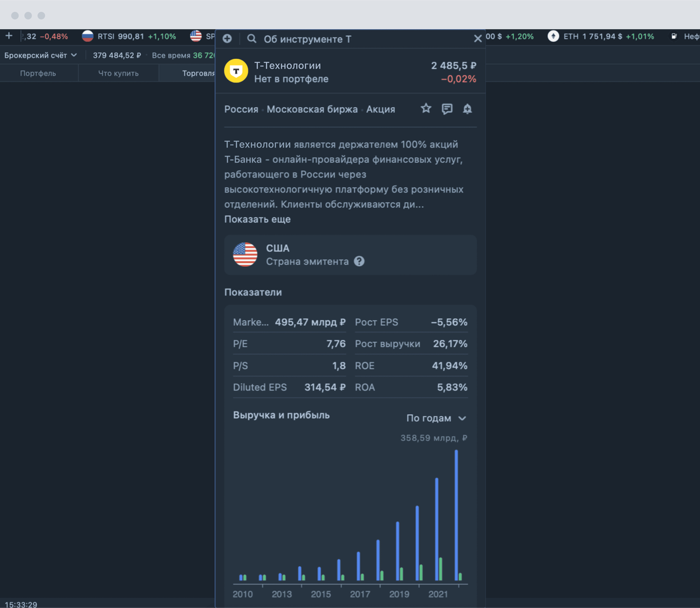Click the 495,47 млрд ₽ market cap value
This screenshot has height=608, width=700.
[x=310, y=322]
